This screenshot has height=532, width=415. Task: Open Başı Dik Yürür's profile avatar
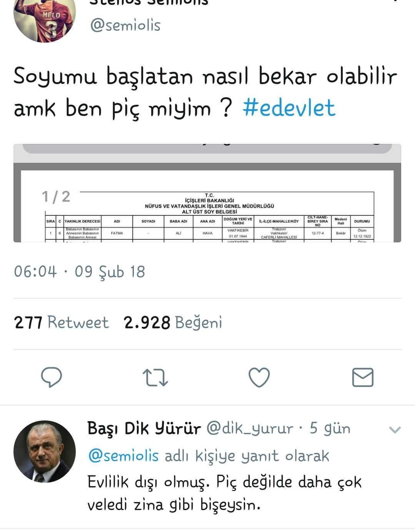[x=45, y=451]
